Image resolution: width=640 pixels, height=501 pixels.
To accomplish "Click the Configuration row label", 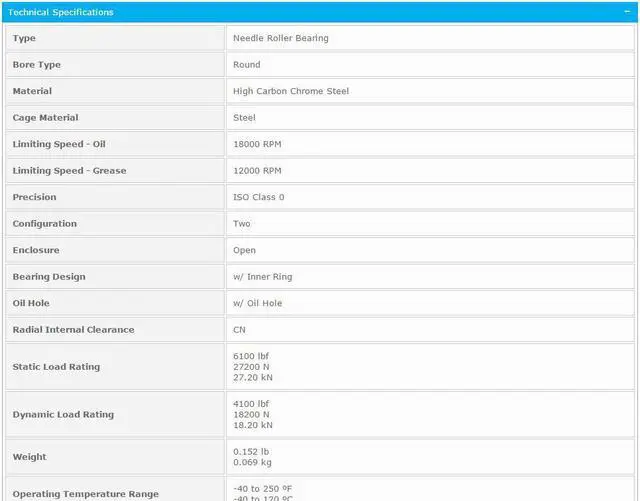I will 44,224.
